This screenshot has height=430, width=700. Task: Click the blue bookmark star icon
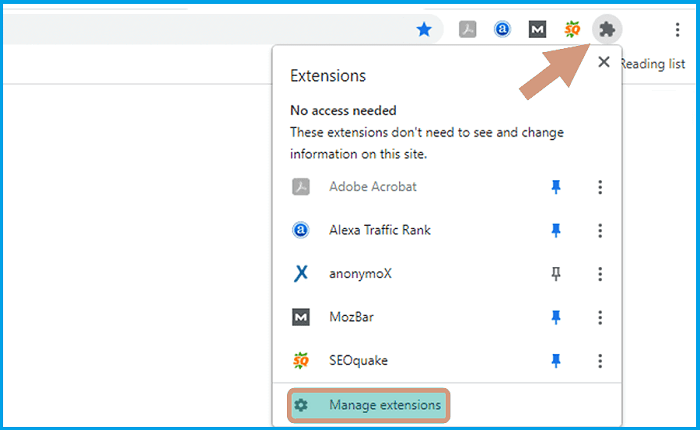click(x=424, y=29)
